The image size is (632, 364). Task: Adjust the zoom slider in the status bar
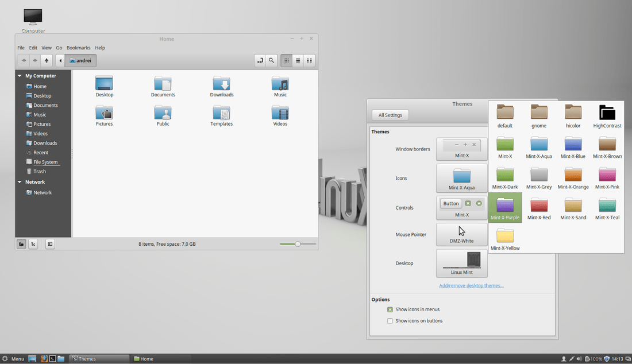pos(298,243)
